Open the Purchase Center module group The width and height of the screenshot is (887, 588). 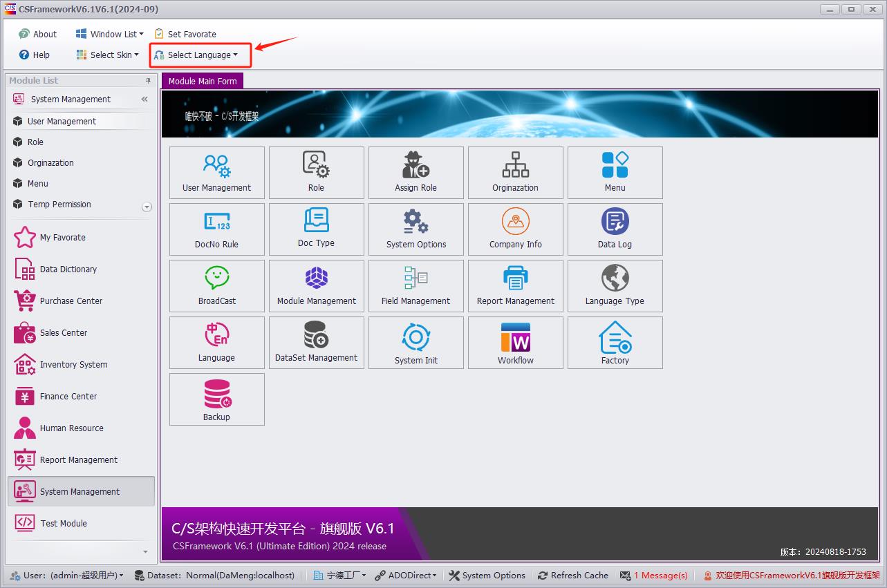coord(71,301)
